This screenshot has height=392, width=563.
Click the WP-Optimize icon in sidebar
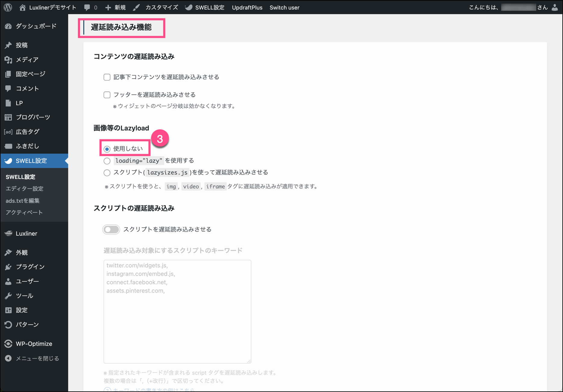[x=8, y=344]
